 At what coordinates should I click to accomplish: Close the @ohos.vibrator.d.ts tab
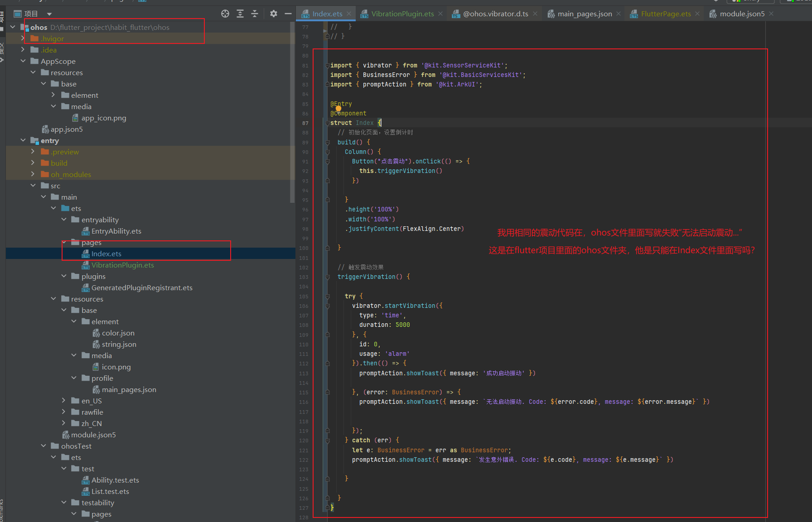tap(535, 14)
